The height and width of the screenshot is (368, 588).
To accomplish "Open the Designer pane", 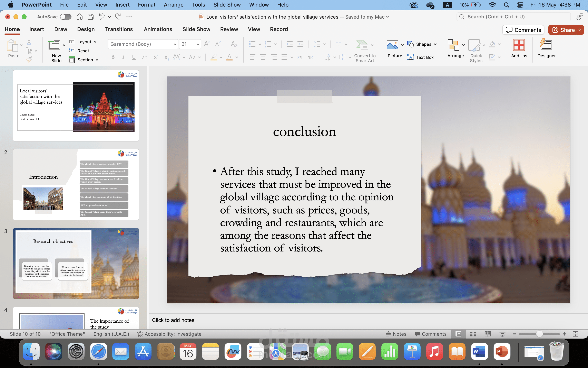I will click(546, 49).
